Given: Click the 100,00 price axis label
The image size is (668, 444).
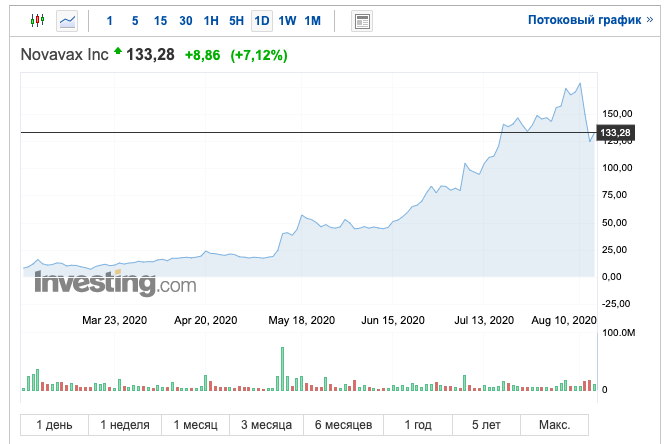Looking at the screenshot, I should [x=617, y=167].
